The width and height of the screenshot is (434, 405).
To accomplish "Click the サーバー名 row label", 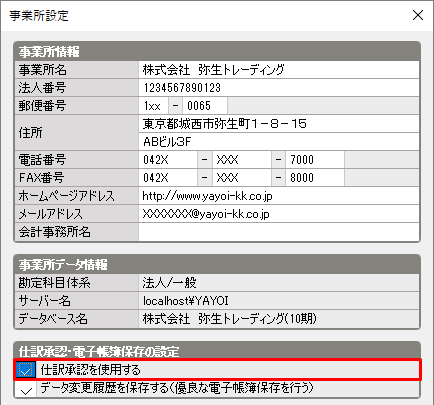I will pyautogui.click(x=77, y=301).
